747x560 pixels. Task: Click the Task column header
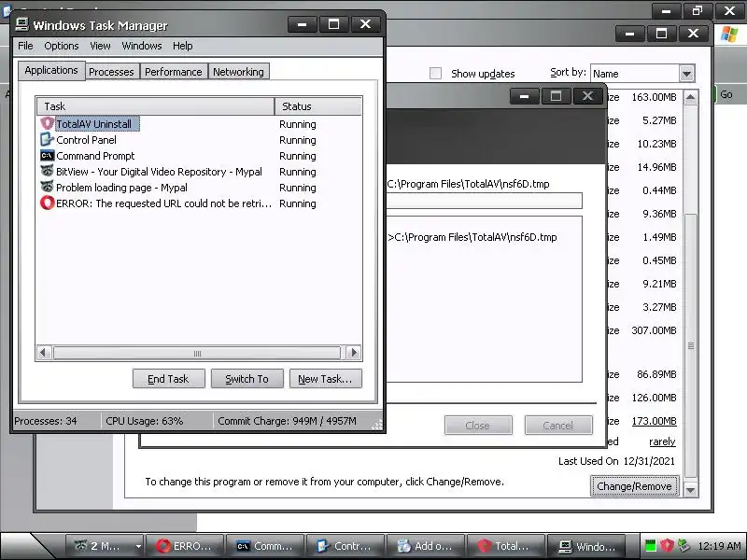155,106
